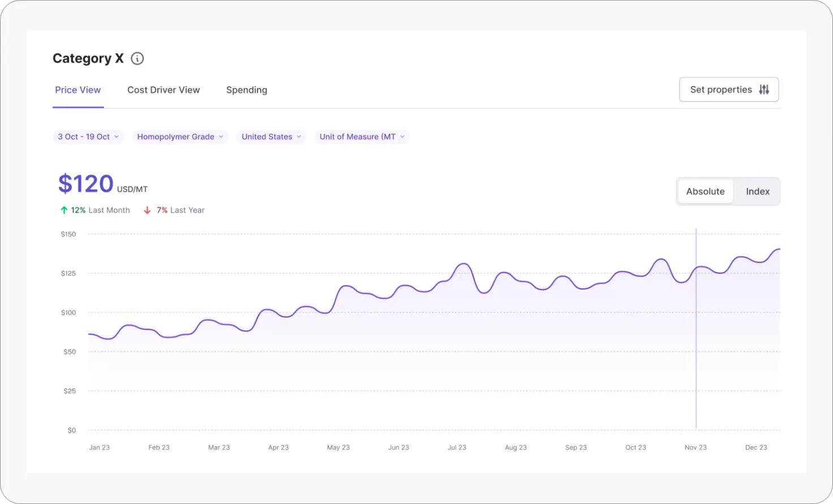The image size is (833, 504).
Task: Open the Cost Driver View tab
Action: tap(164, 90)
